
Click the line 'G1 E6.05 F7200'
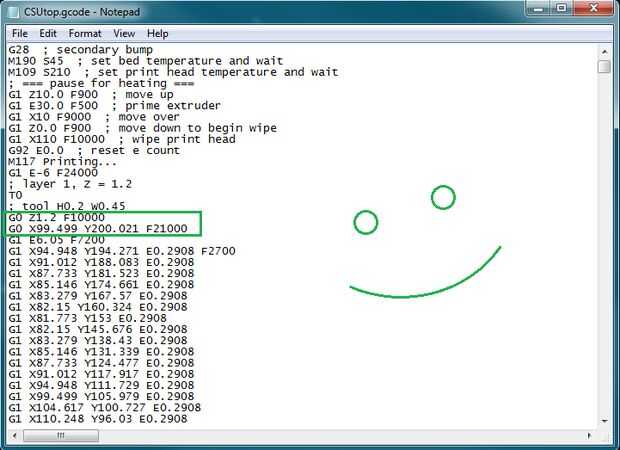(x=57, y=240)
